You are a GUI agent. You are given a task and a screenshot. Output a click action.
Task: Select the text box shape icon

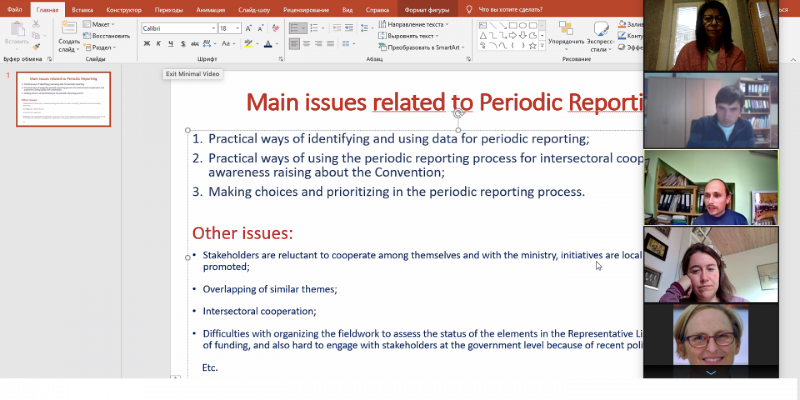click(483, 25)
